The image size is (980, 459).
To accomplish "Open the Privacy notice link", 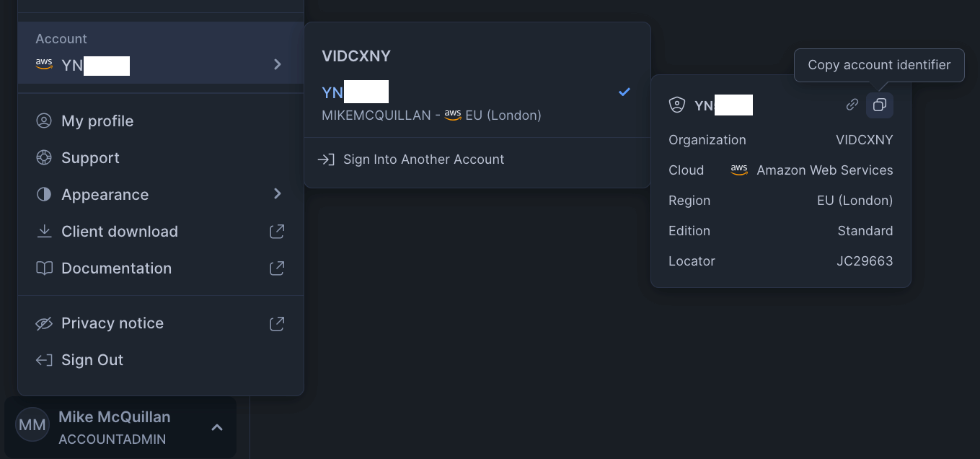I will click(x=112, y=323).
